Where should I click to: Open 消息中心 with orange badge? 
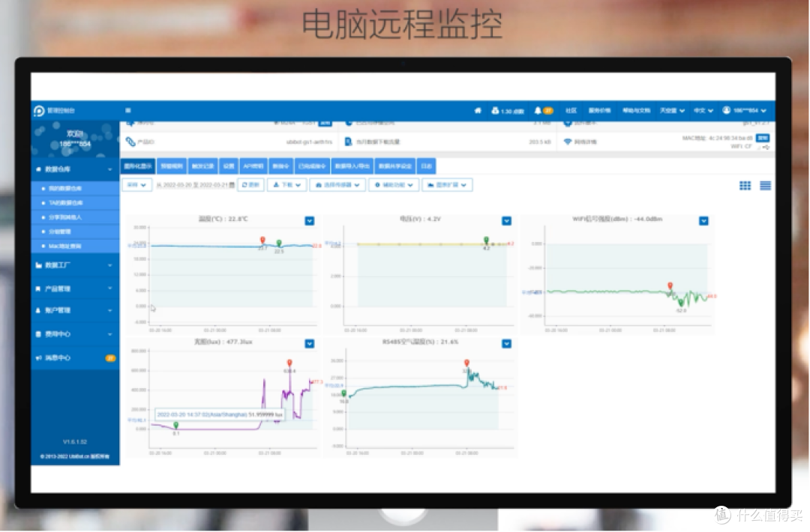coord(75,358)
